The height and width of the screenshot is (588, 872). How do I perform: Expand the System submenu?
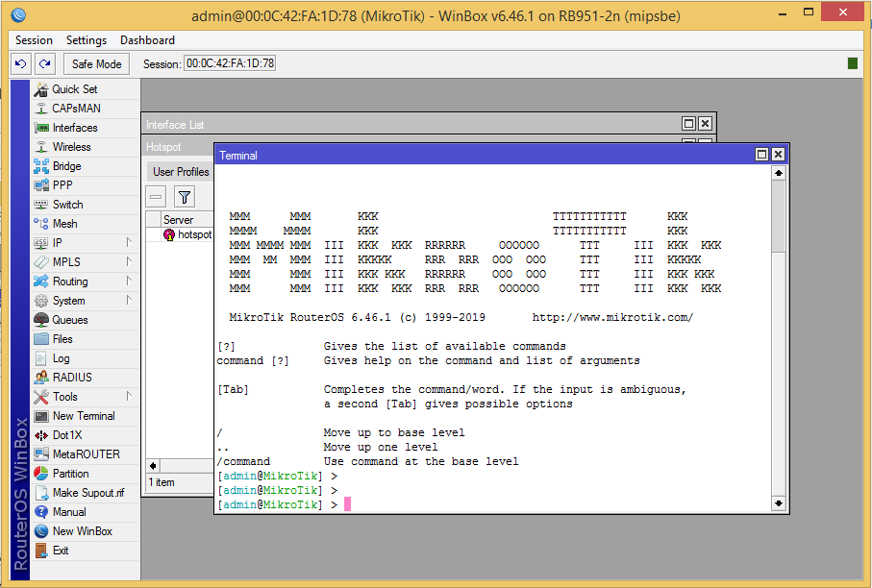point(129,301)
